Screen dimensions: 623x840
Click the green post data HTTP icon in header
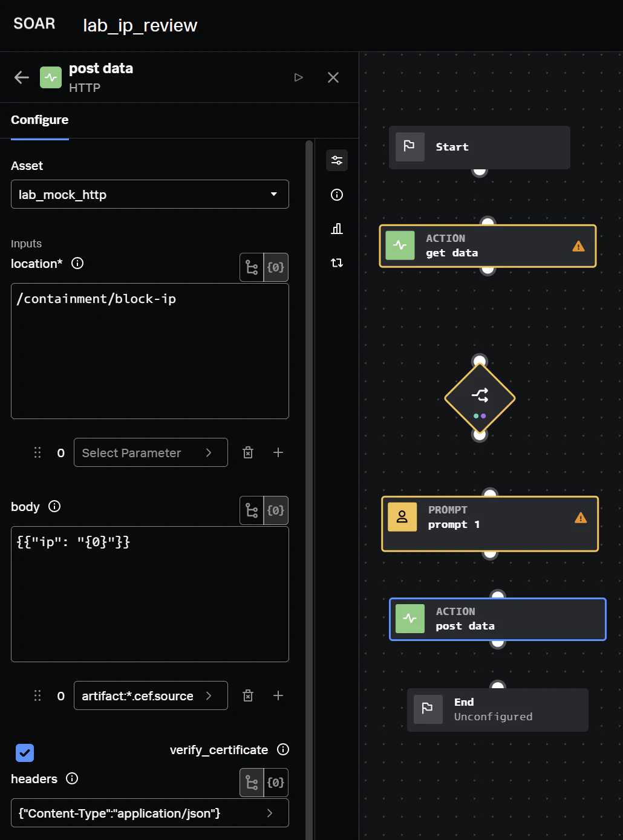click(x=51, y=77)
